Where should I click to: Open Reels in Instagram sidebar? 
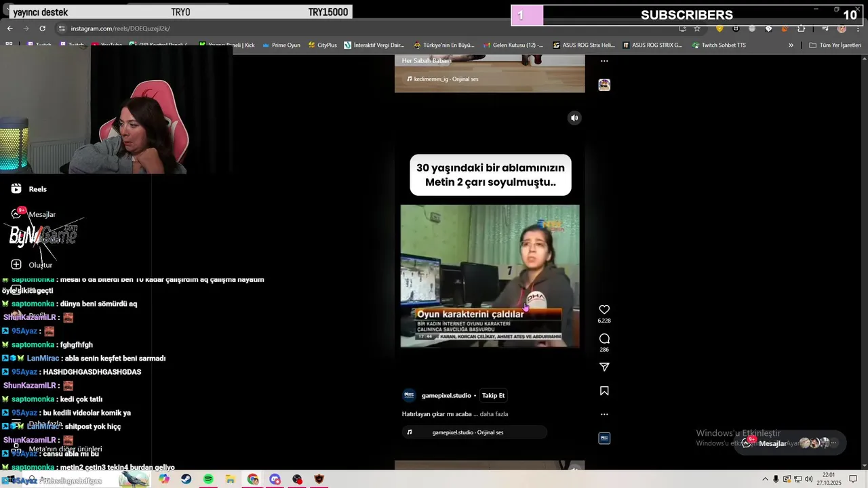coord(29,189)
